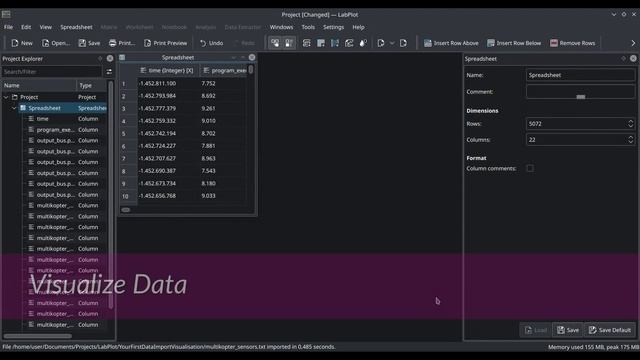This screenshot has height=360, width=640.
Task: Click the Spreadsheet subwindow menu icon
Action: (x=122, y=58)
